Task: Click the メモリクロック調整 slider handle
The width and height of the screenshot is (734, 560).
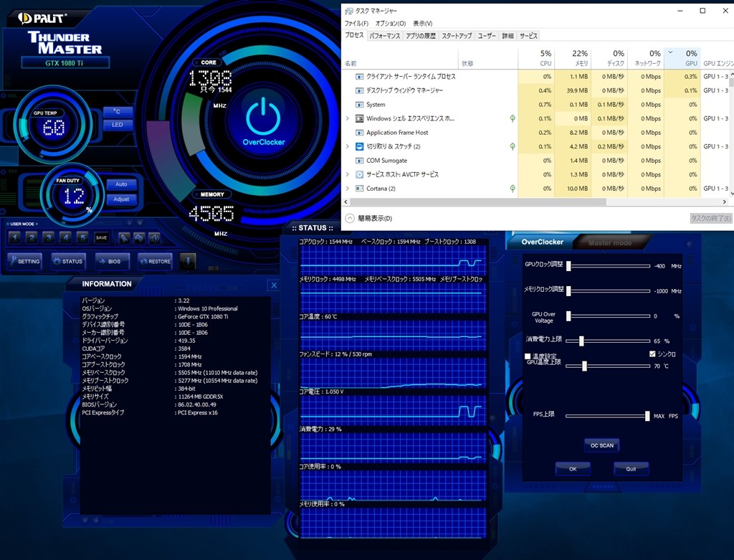Action: click(x=568, y=291)
